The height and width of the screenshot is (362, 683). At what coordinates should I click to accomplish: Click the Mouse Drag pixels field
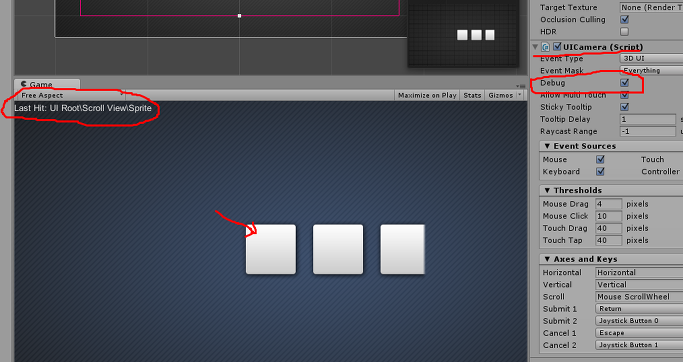609,204
